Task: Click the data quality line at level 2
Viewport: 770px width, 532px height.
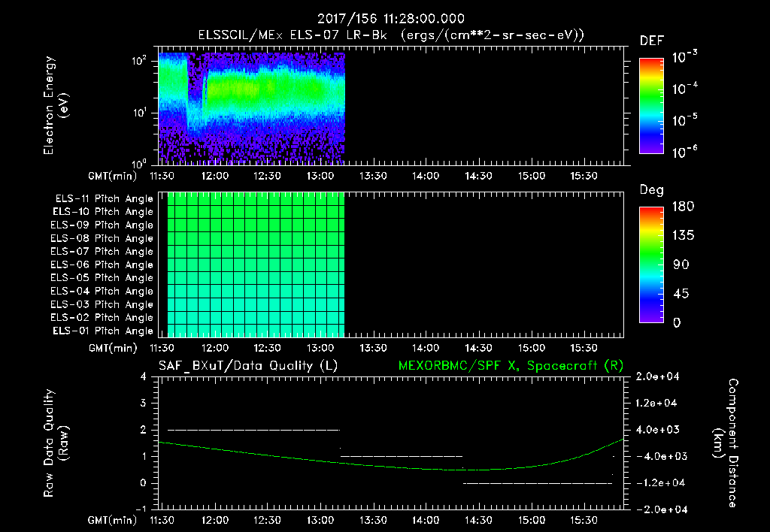Action: click(254, 430)
